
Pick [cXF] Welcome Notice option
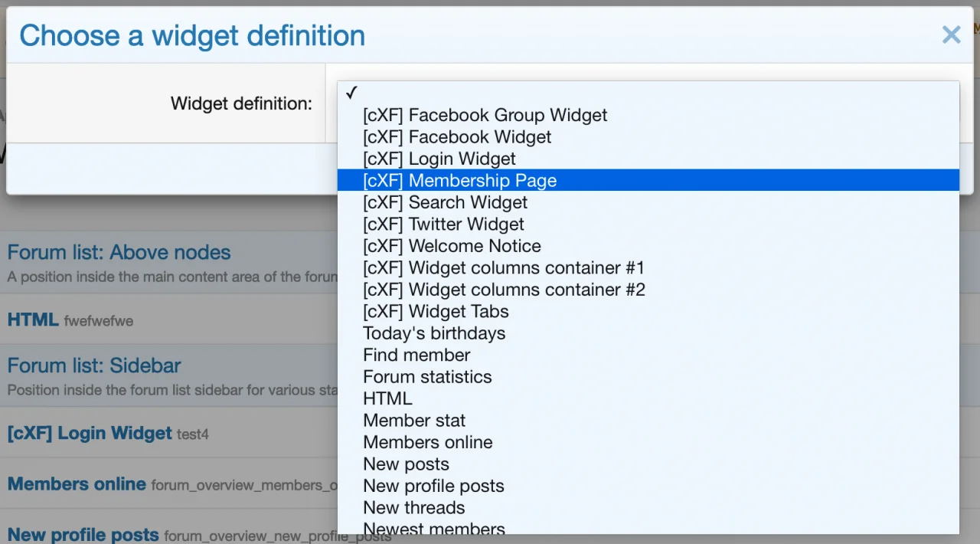[x=452, y=246]
